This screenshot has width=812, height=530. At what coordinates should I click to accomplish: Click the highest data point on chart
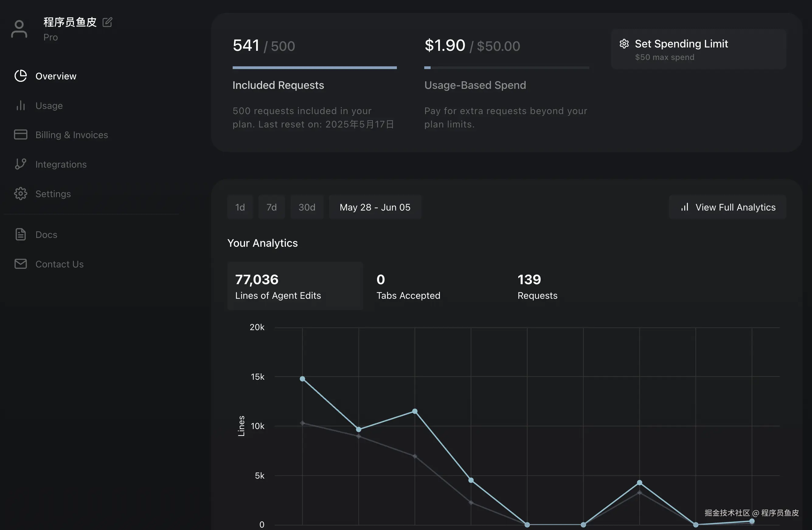(302, 379)
